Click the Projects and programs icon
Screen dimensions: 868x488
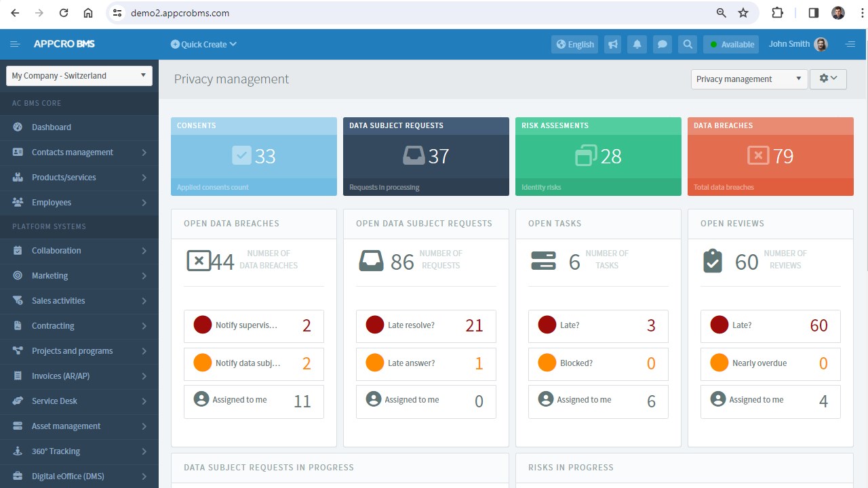[18, 350]
